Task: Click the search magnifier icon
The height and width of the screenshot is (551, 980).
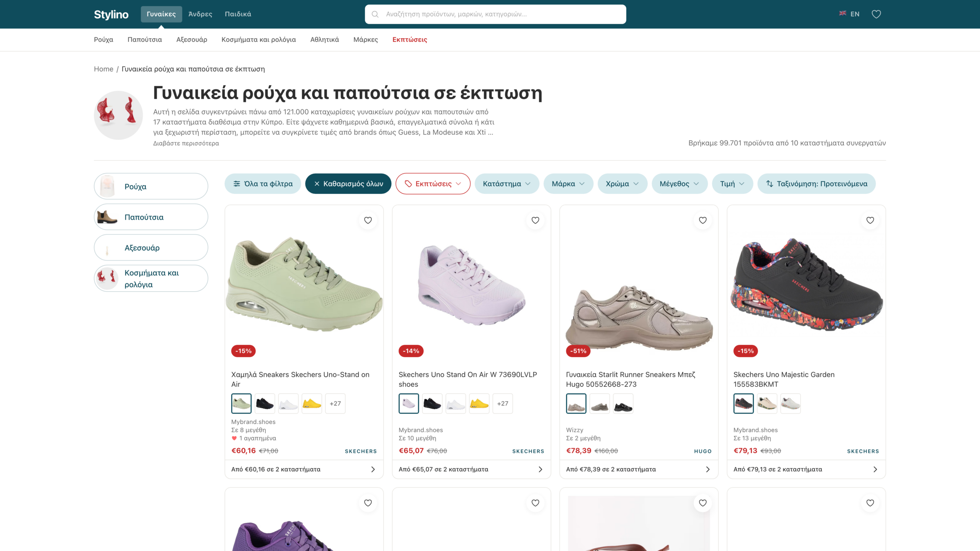Action: [375, 14]
